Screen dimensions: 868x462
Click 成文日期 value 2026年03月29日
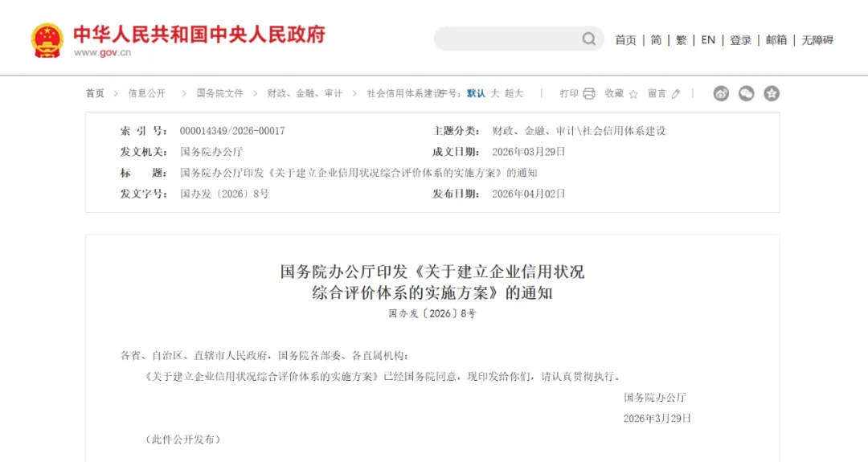[529, 152]
